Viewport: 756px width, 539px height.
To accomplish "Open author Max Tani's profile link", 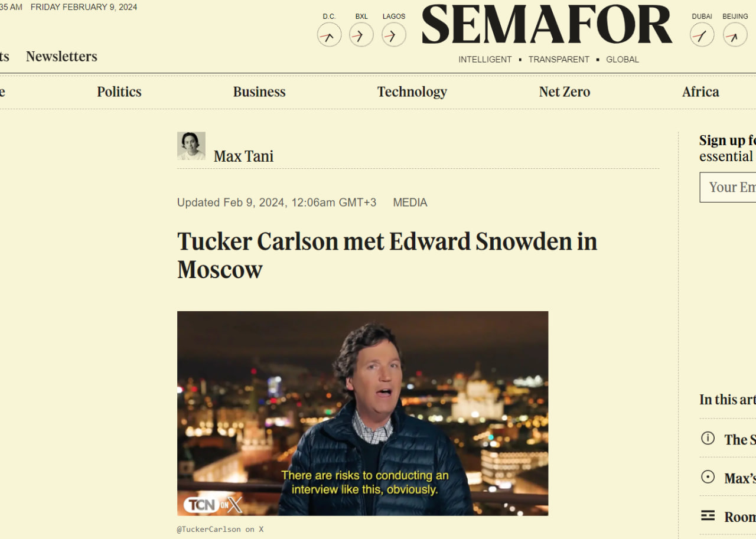I will coord(243,156).
